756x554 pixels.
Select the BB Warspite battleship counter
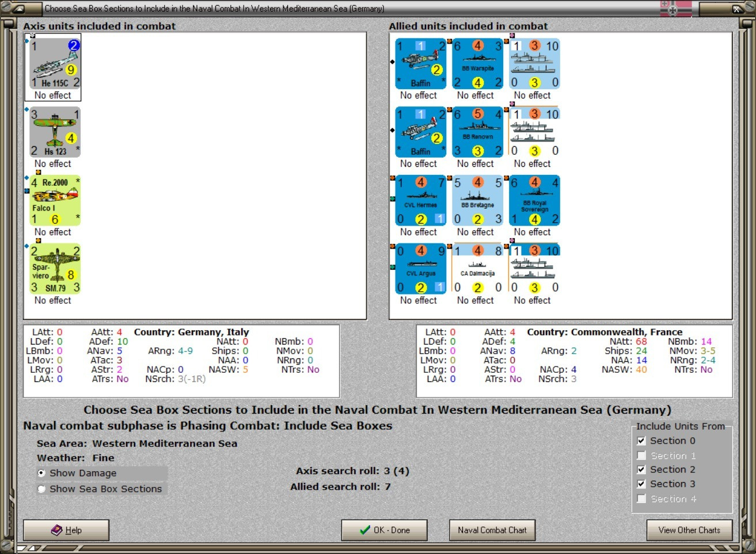point(478,64)
